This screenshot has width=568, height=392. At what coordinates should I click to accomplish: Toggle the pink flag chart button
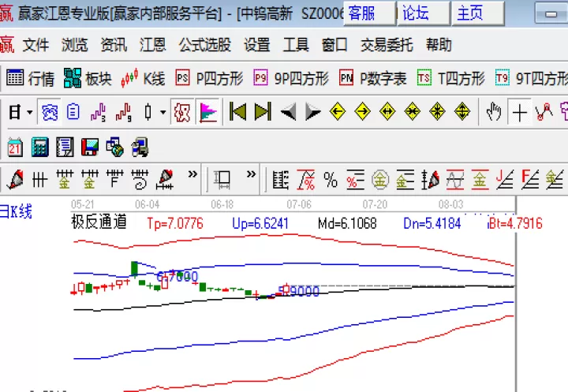[x=208, y=112]
